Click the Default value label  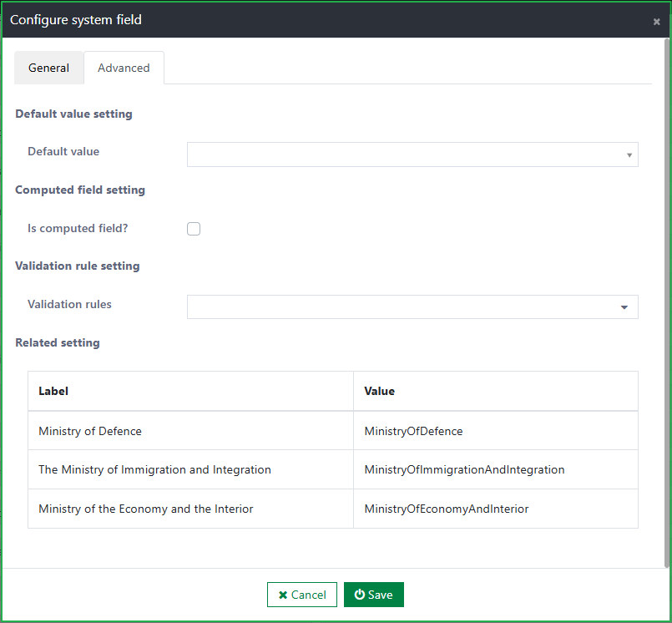[63, 151]
